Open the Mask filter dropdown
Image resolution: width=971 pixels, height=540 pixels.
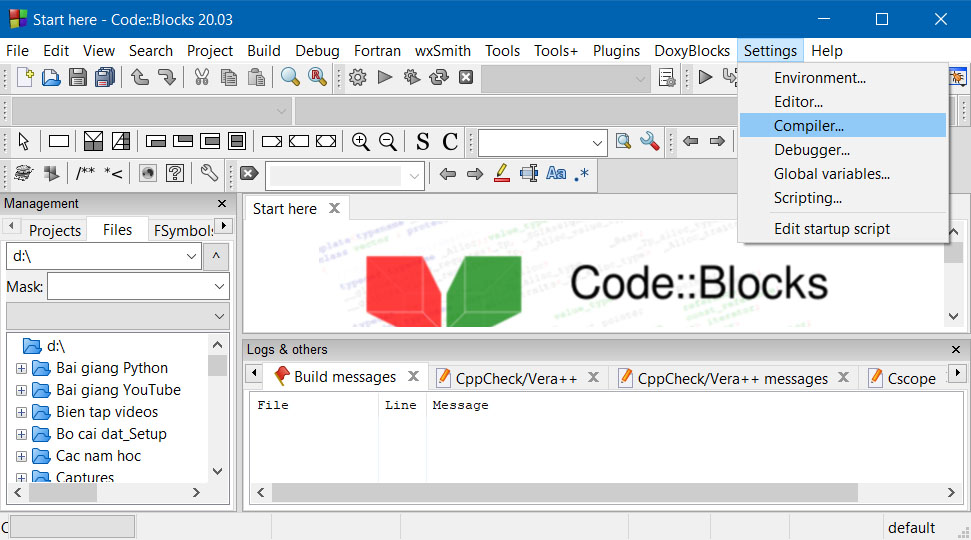[x=219, y=287]
